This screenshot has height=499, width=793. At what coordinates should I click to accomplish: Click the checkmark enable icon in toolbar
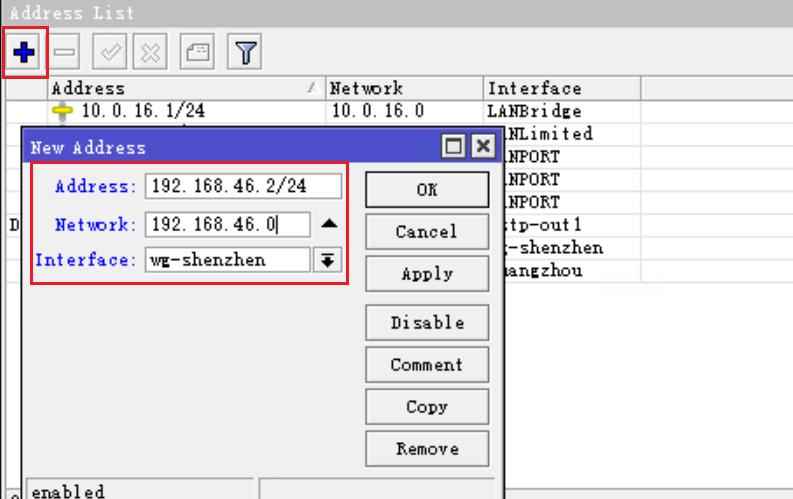pos(108,51)
